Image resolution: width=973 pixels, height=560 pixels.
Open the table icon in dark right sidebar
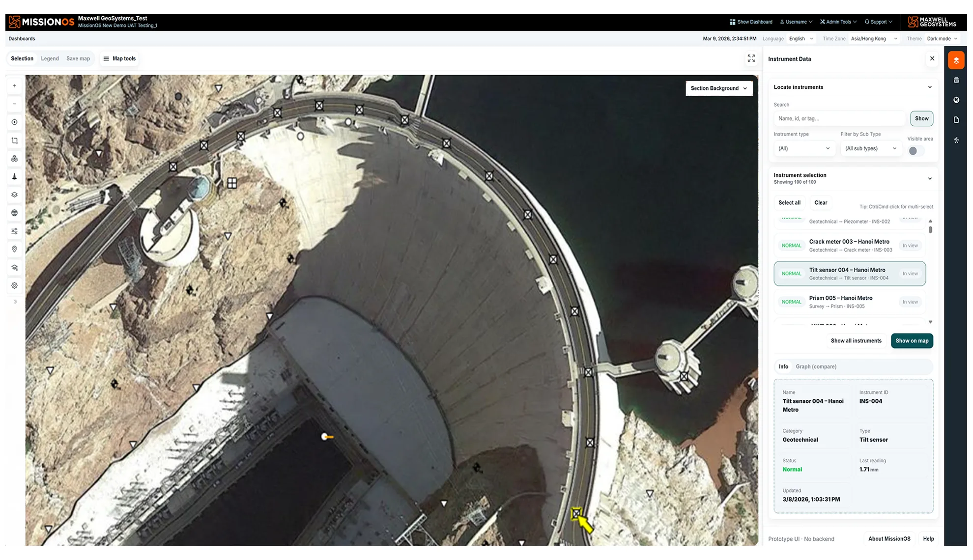pyautogui.click(x=956, y=80)
